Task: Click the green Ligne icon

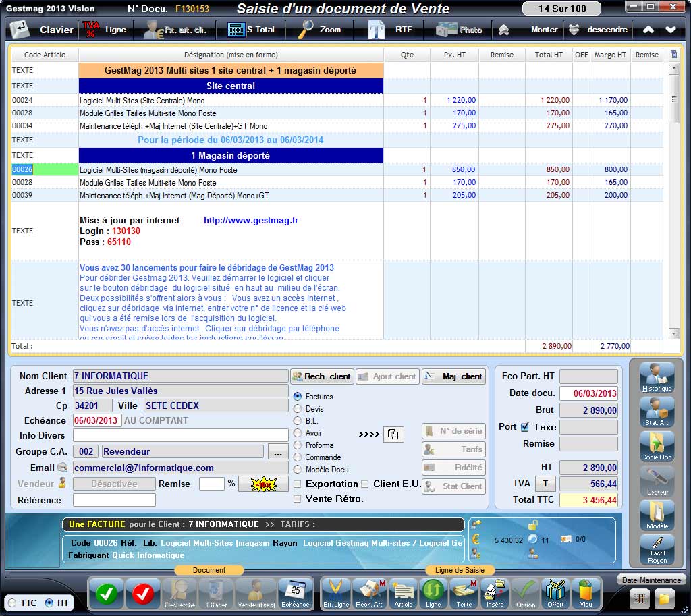Action: pos(433,594)
